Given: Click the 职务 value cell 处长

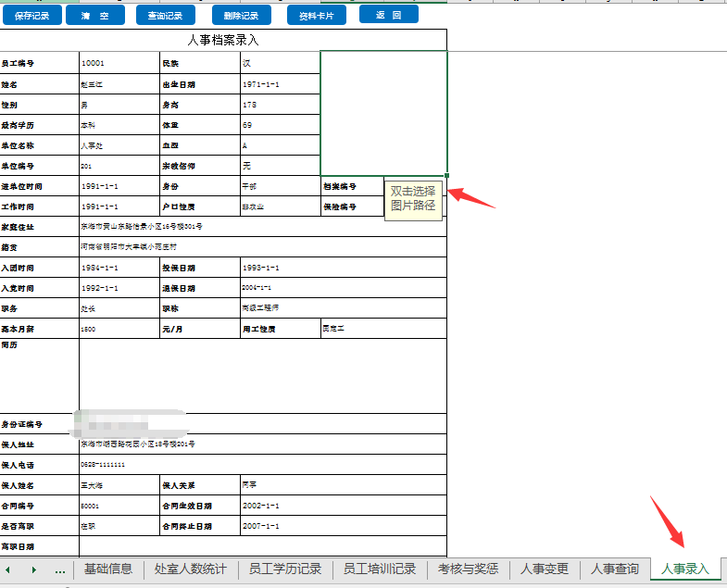Looking at the screenshot, I should (x=119, y=308).
